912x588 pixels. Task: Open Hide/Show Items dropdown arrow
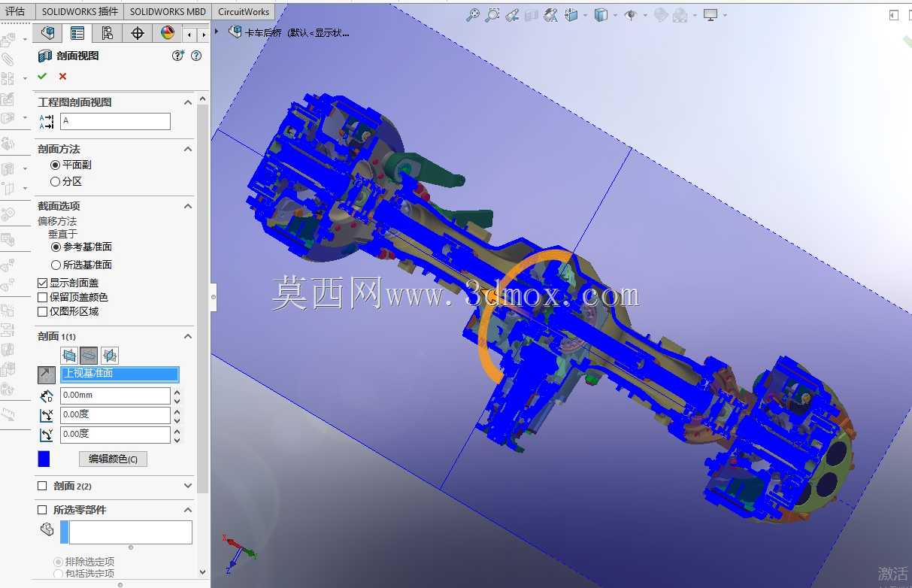644,15
